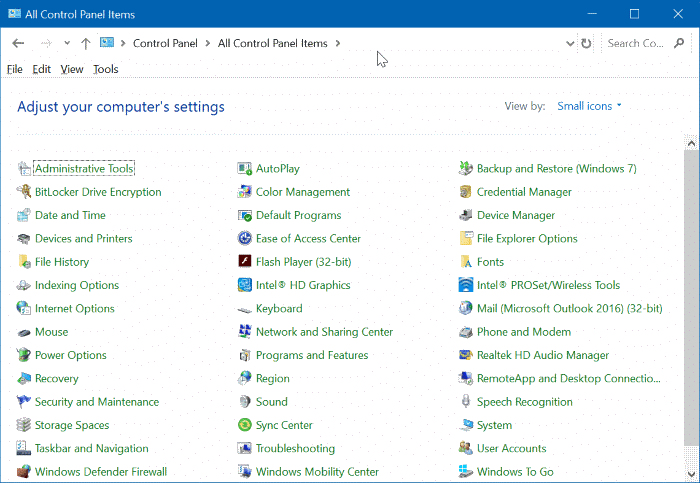Open the Default Programs icon
This screenshot has width=700, height=483.
coord(245,215)
